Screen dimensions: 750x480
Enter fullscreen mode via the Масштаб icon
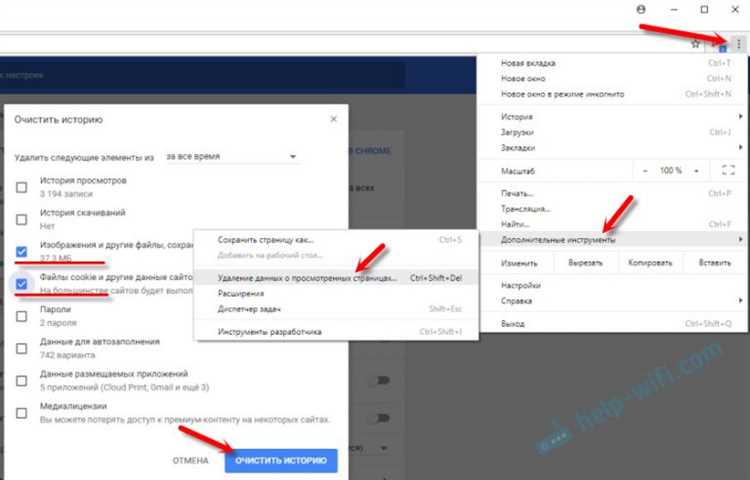tap(728, 171)
